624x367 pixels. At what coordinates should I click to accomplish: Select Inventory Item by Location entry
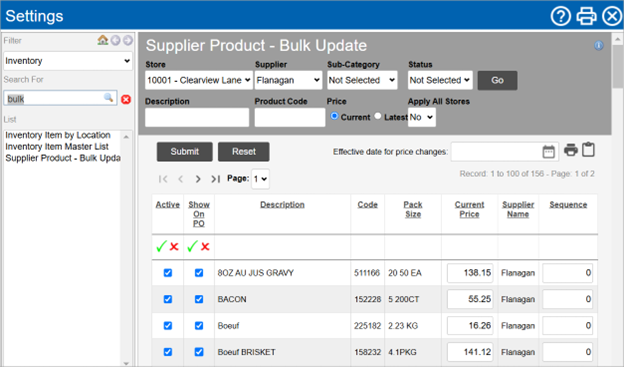58,135
